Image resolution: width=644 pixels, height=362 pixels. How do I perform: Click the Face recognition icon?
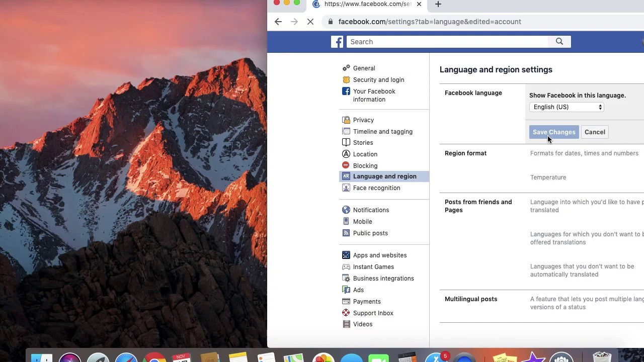click(346, 188)
